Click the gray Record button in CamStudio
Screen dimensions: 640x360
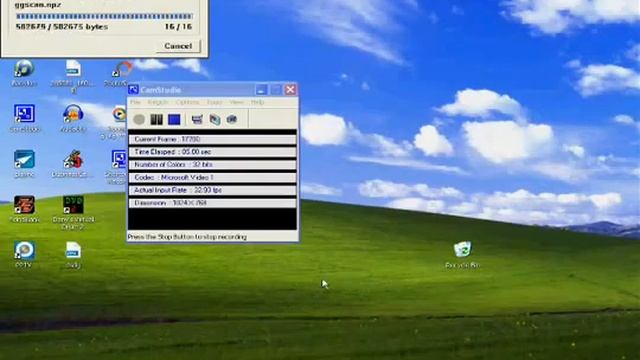click(x=139, y=119)
